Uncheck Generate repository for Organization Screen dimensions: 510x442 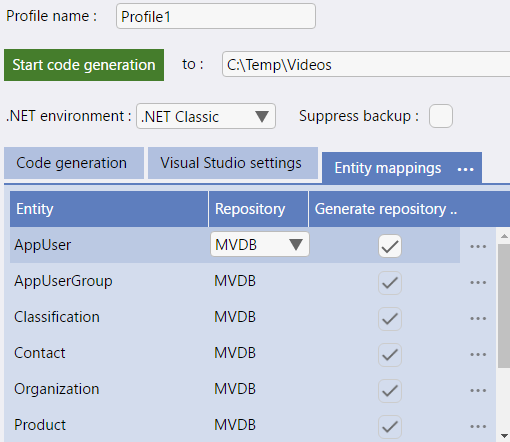click(390, 391)
